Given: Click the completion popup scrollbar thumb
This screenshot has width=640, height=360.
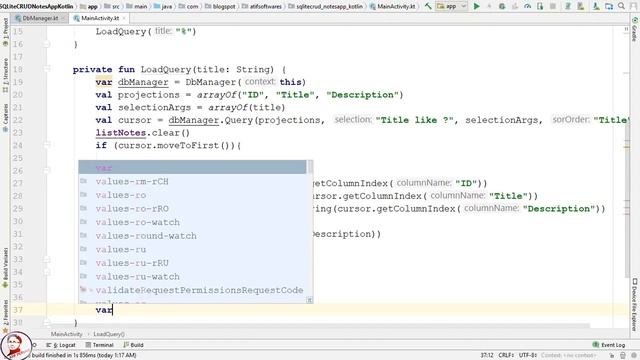Looking at the screenshot, I should click(x=310, y=167).
